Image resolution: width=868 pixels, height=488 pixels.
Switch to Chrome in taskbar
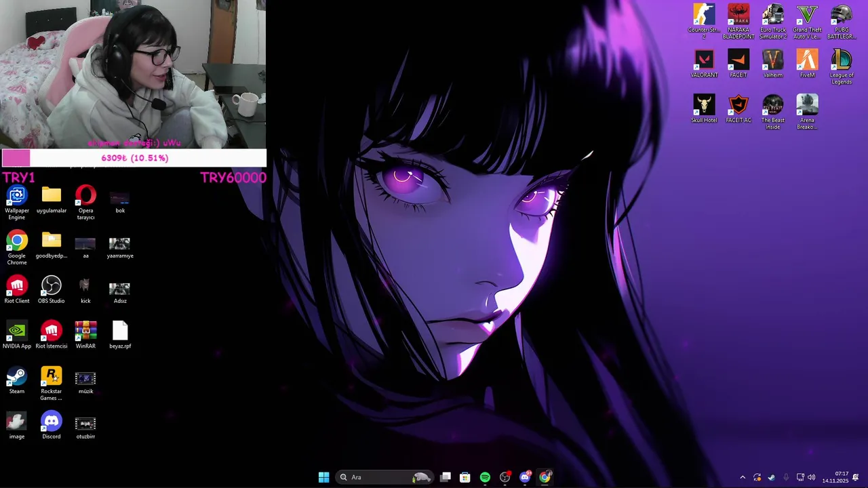point(545,477)
